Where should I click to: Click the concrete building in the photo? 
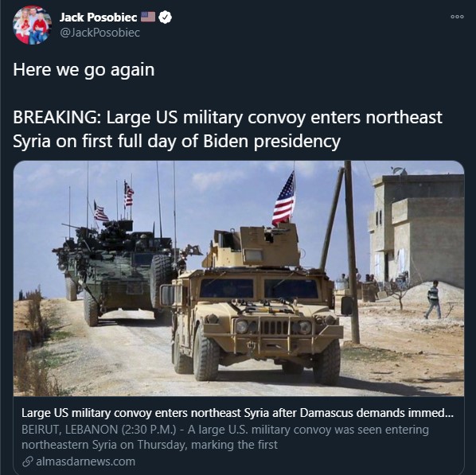pyautogui.click(x=416, y=231)
